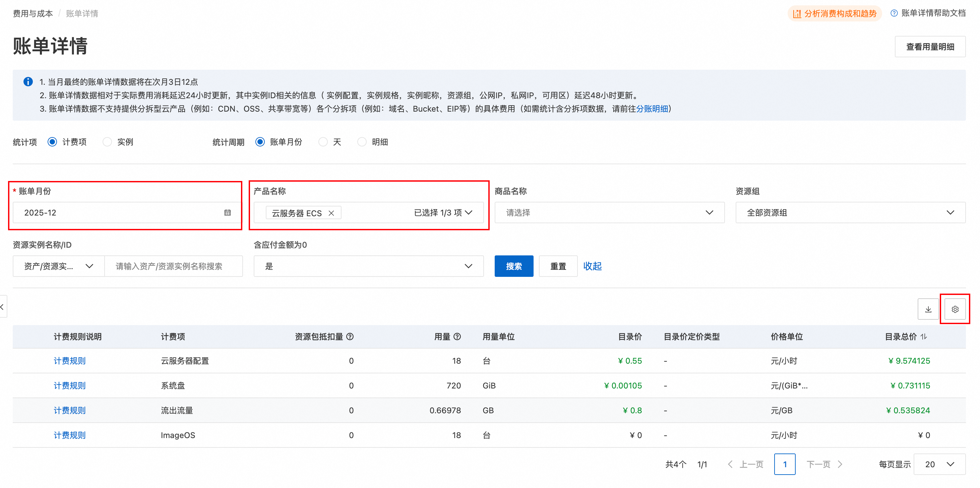Image resolution: width=980 pixels, height=488 pixels.
Task: Select the 天 statistics period radio
Action: 323,142
